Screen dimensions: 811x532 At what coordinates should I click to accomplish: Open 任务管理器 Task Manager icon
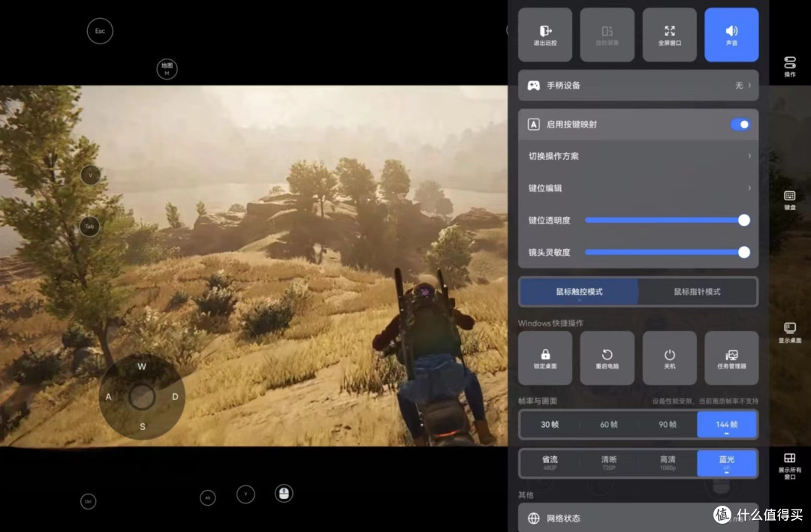click(731, 357)
